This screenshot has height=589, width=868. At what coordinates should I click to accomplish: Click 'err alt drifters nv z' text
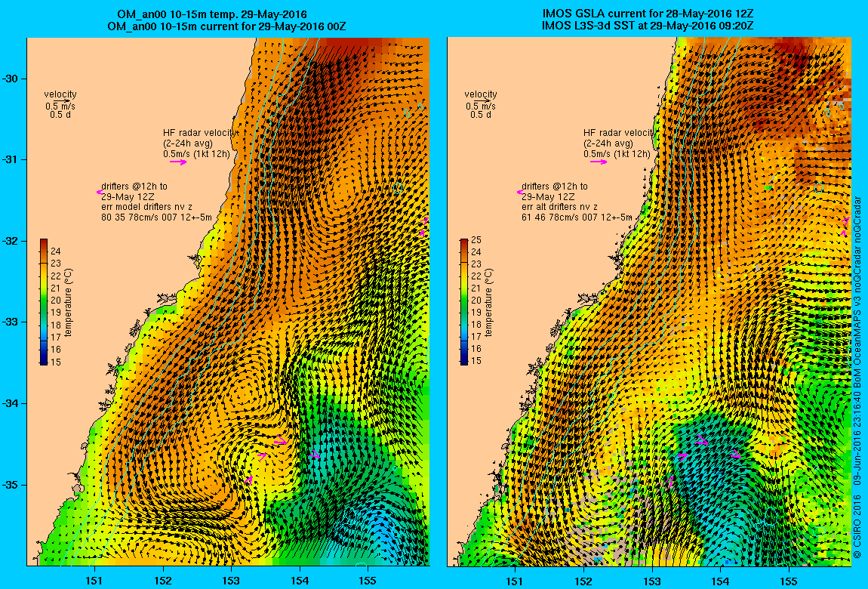coord(559,207)
